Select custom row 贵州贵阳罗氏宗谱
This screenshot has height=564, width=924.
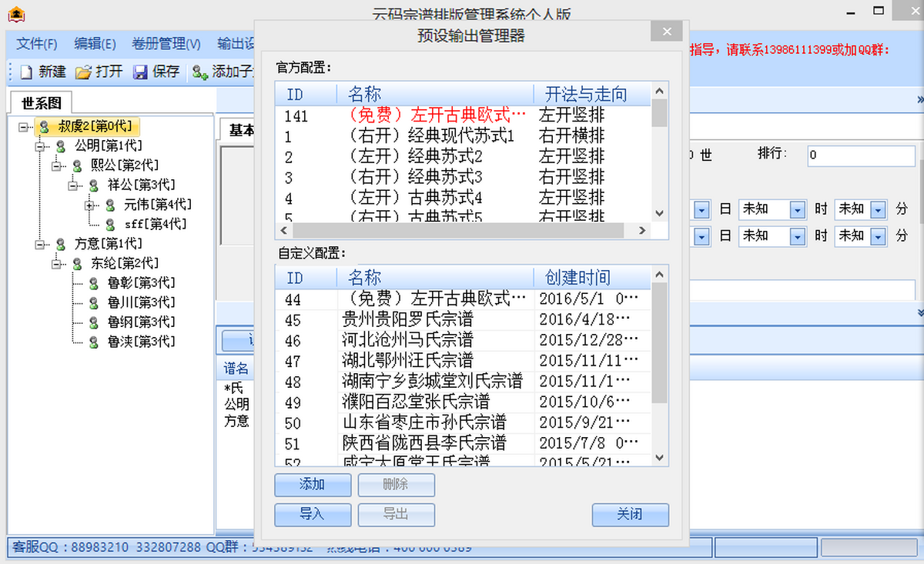tap(463, 319)
